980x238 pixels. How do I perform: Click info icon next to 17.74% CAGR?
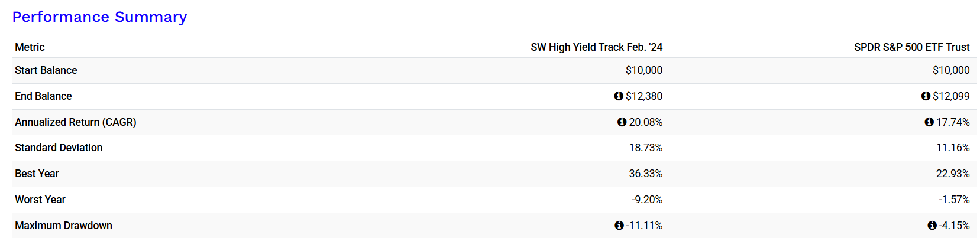click(x=929, y=122)
